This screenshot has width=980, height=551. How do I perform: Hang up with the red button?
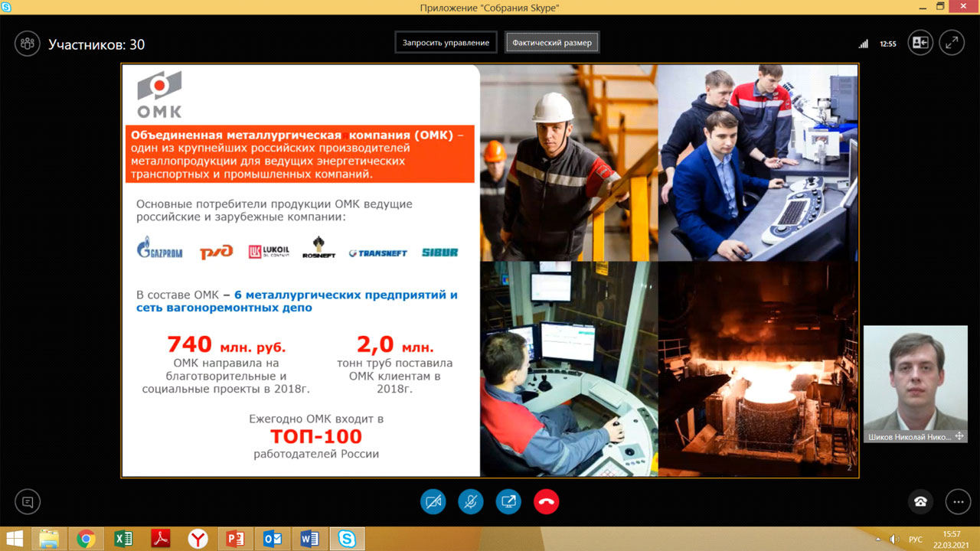click(x=546, y=502)
